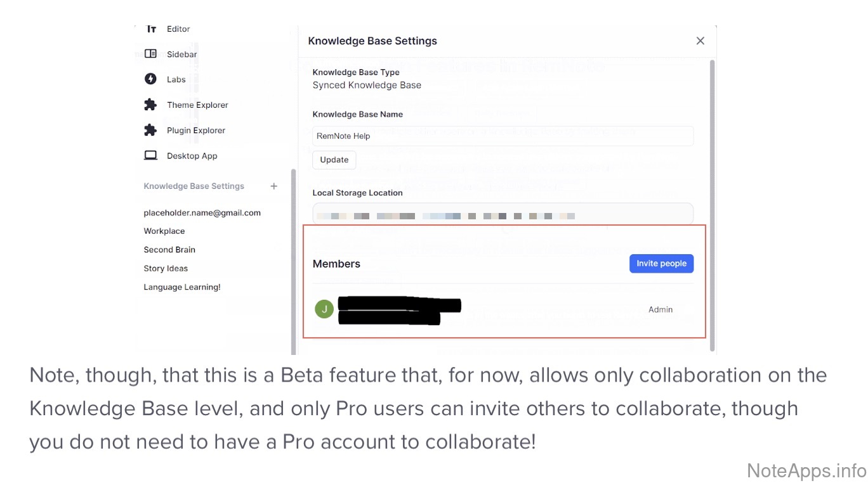Close the Knowledge Base Settings dialog

[700, 41]
